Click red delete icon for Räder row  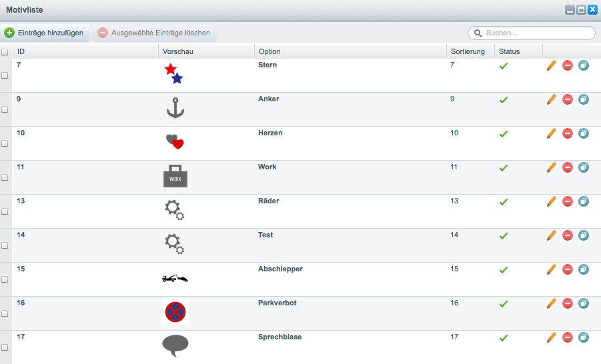[x=568, y=201]
